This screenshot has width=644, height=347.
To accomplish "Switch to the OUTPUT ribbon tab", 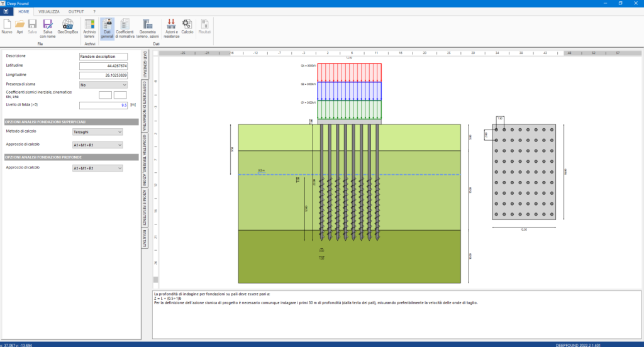I will click(76, 11).
